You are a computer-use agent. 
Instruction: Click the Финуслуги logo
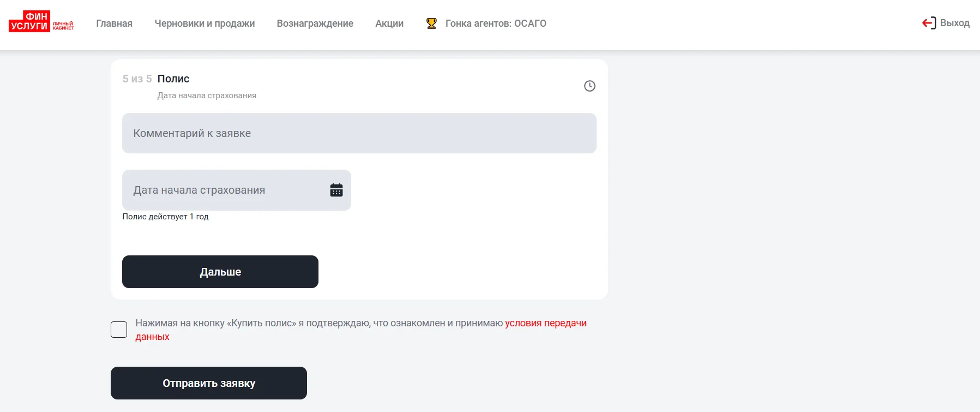pyautogui.click(x=29, y=21)
